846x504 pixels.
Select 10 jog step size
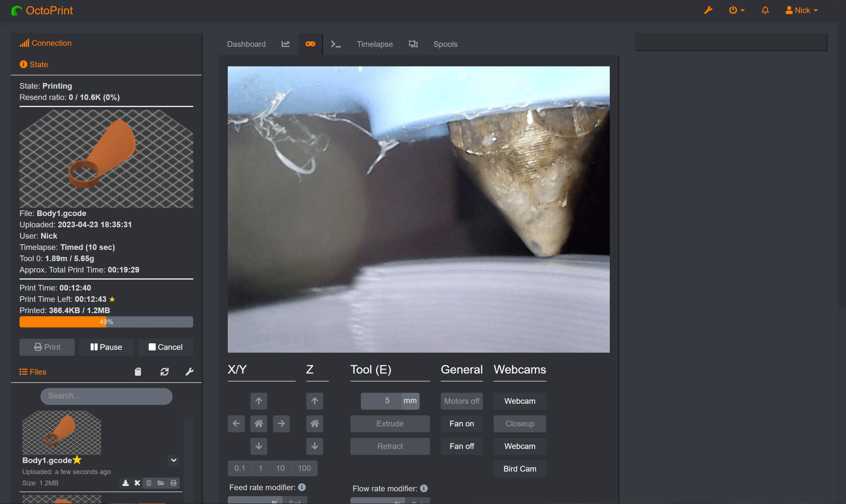(280, 468)
